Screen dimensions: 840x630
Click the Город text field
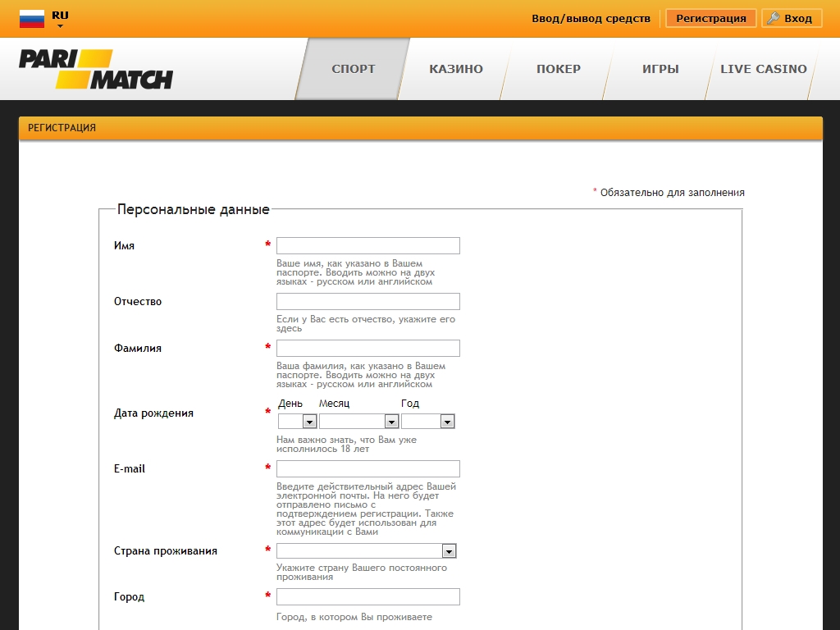[x=367, y=597]
